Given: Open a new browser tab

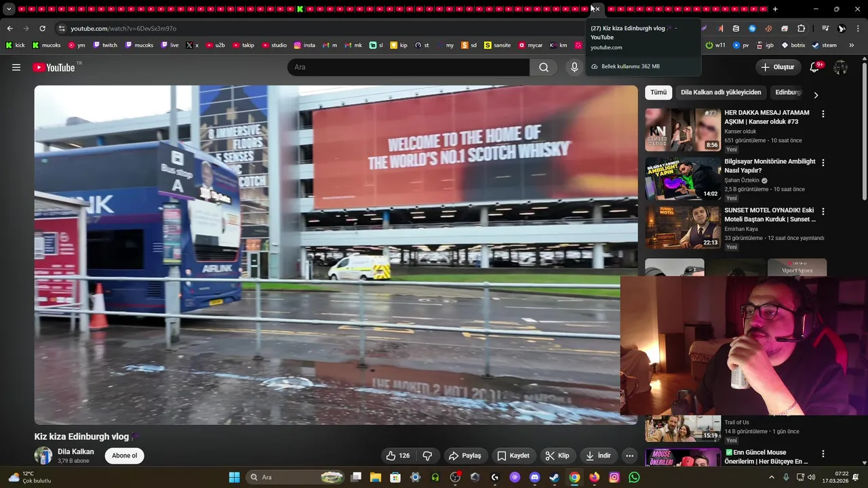Looking at the screenshot, I should (775, 9).
